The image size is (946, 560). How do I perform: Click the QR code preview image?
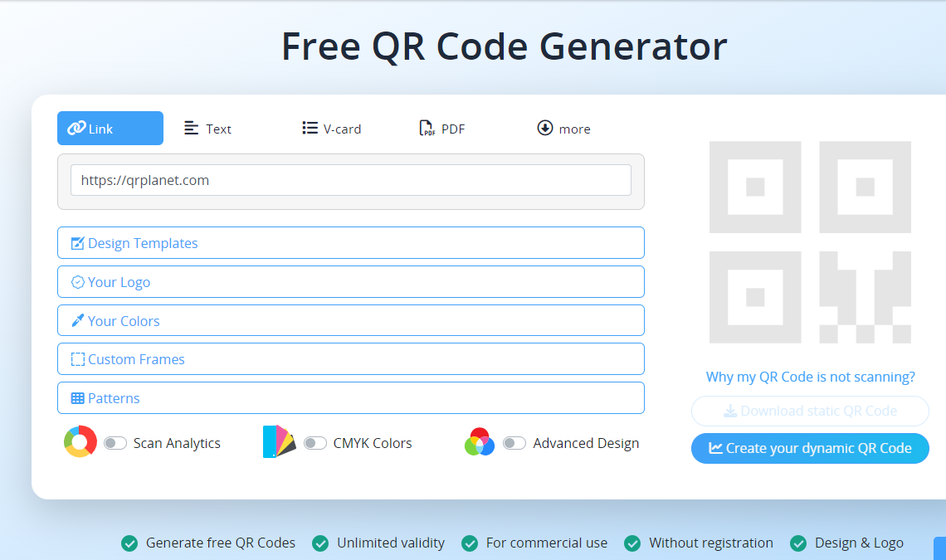pos(810,242)
